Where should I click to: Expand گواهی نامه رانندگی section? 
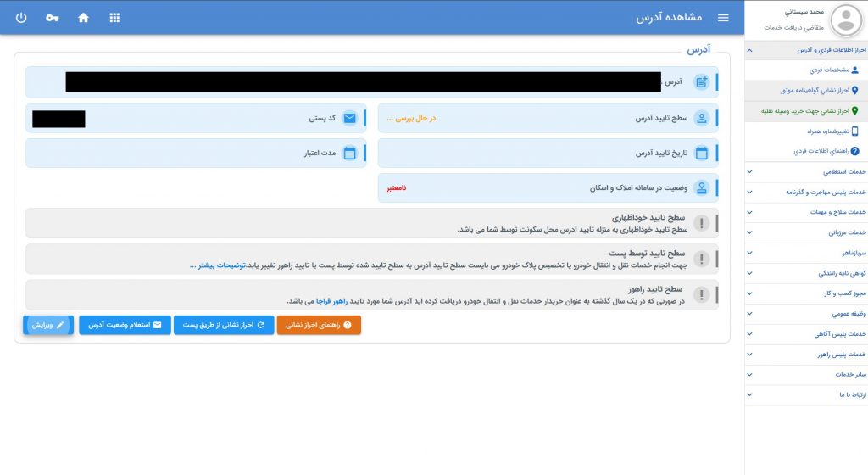point(805,273)
